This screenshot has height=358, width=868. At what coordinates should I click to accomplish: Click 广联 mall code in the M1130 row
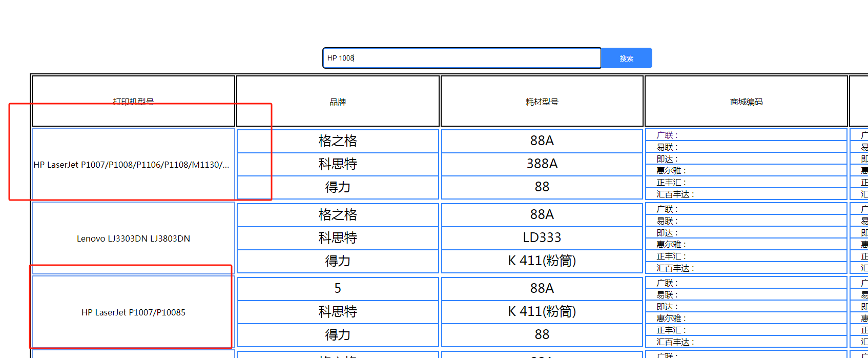[x=746, y=135]
